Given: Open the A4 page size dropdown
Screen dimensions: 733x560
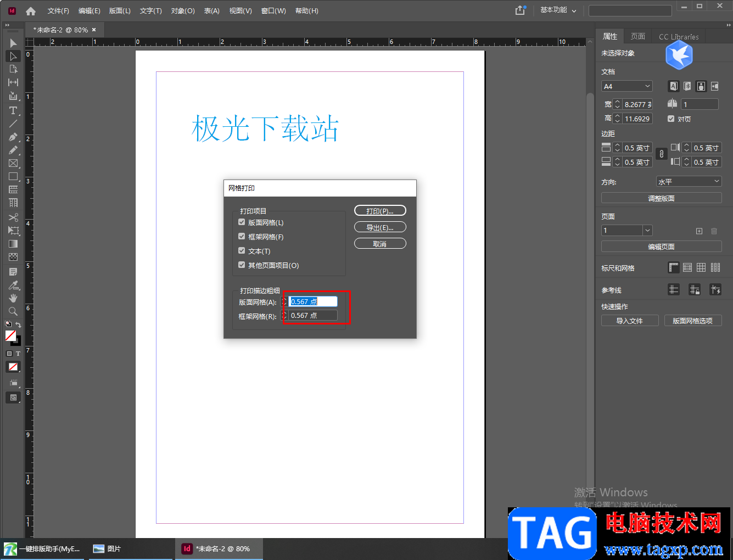Looking at the screenshot, I should coord(626,86).
